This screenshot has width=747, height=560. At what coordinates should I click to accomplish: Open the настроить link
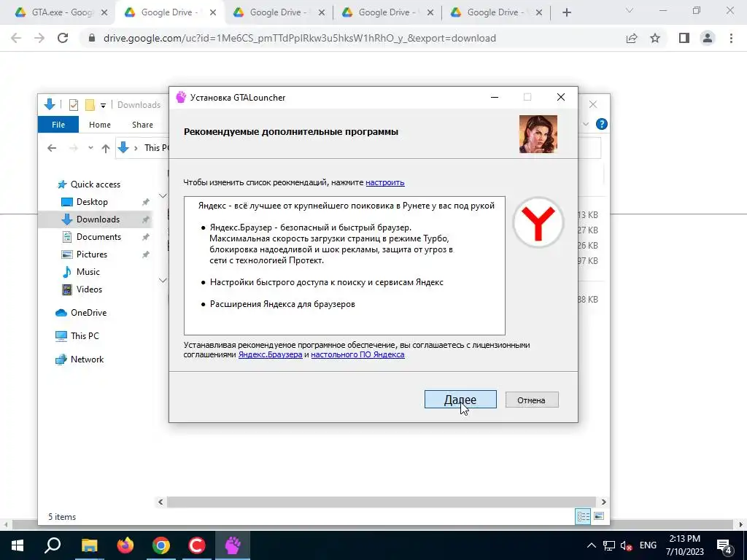coord(385,182)
